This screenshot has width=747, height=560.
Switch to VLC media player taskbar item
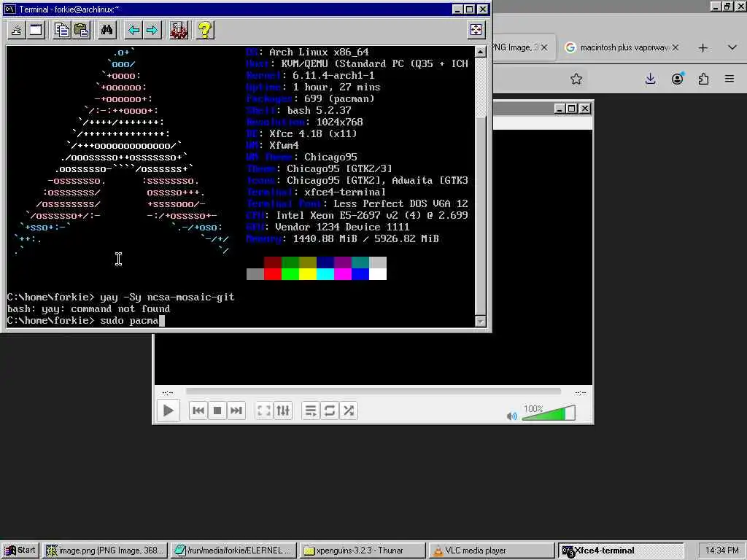[491, 551]
